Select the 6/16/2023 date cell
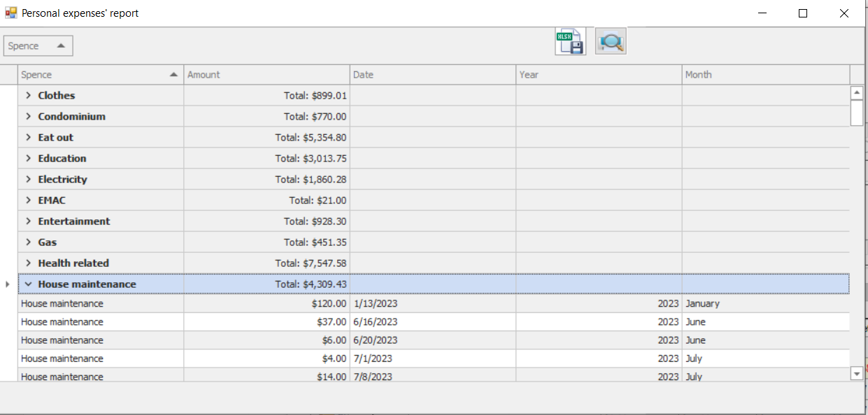Image resolution: width=868 pixels, height=415 pixels. (433, 322)
